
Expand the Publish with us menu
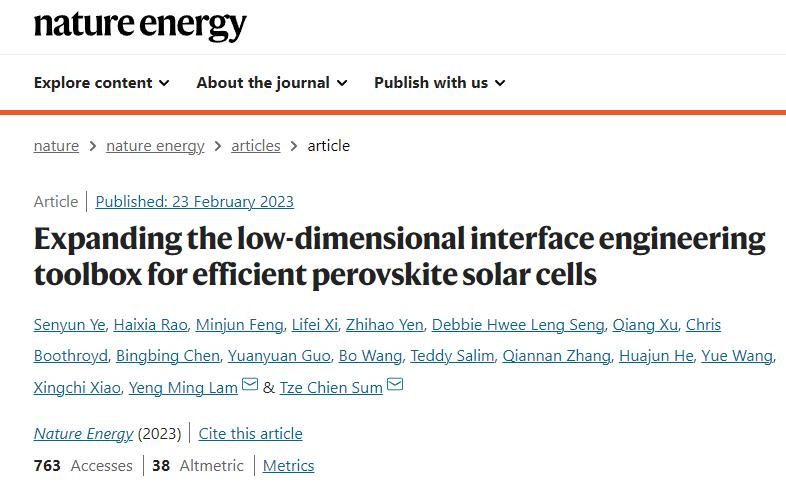tap(439, 83)
